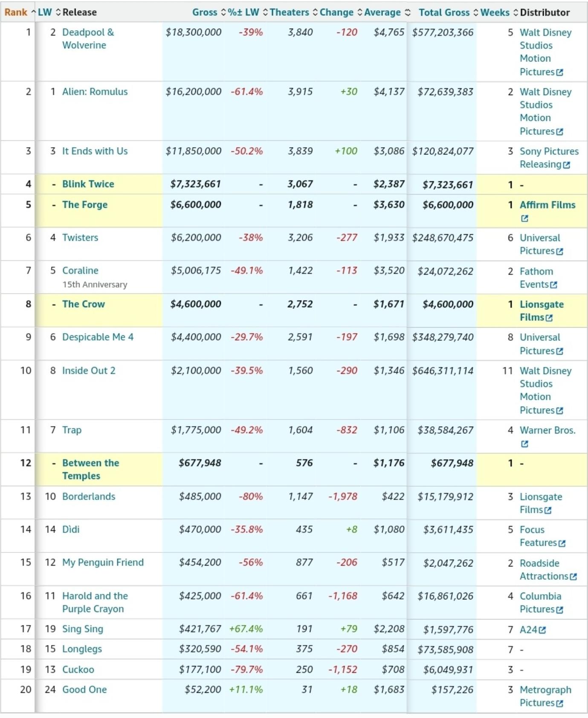The height and width of the screenshot is (718, 588).
Task: Sort table by Rank column
Action: coord(20,12)
